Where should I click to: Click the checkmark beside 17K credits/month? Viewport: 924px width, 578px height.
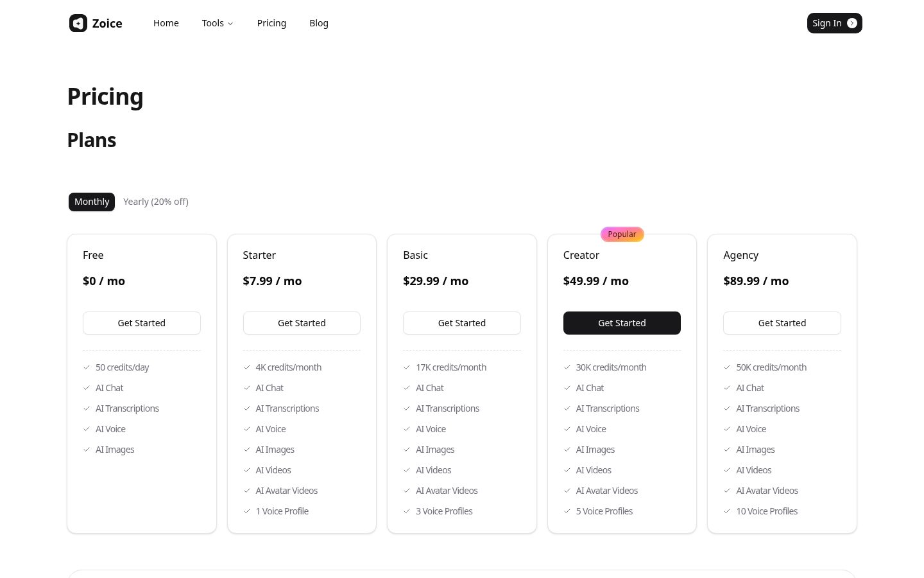[x=407, y=367]
